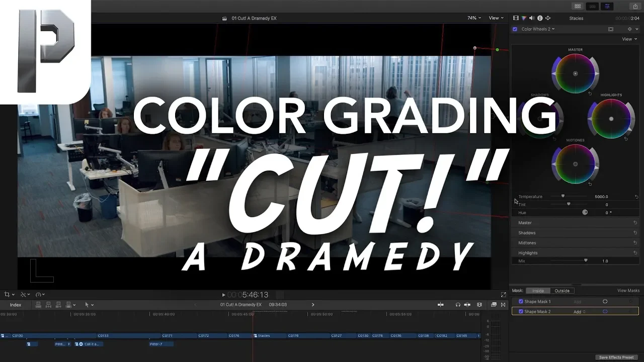
Task: Open the Color Wheels 2 correction dropdown
Action: pyautogui.click(x=538, y=29)
